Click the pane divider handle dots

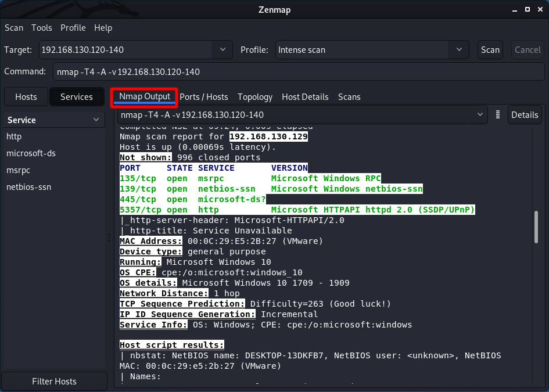pyautogui.click(x=109, y=238)
